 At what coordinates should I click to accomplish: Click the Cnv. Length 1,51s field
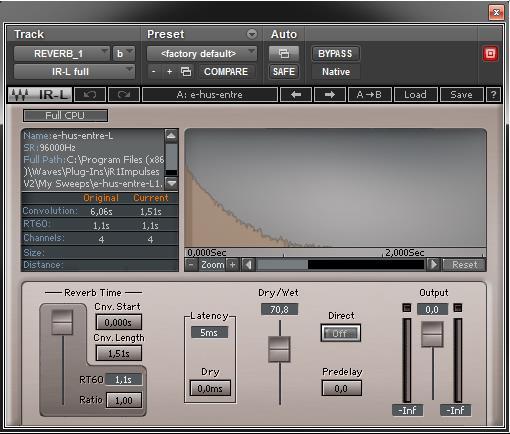(118, 353)
